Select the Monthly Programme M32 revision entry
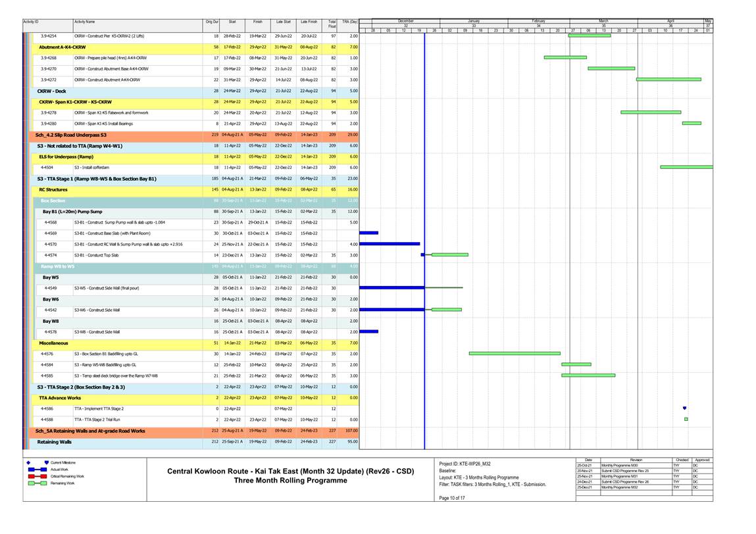The image size is (756, 534). 618,487
